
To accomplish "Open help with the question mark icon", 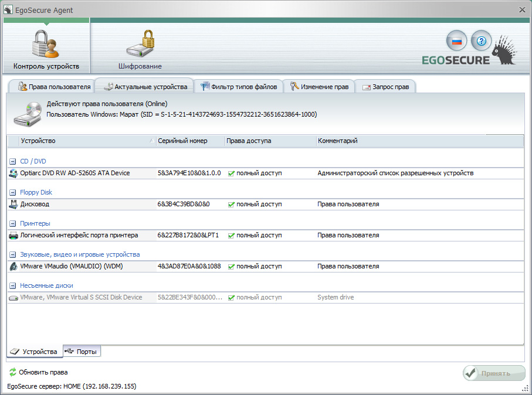I will point(481,41).
